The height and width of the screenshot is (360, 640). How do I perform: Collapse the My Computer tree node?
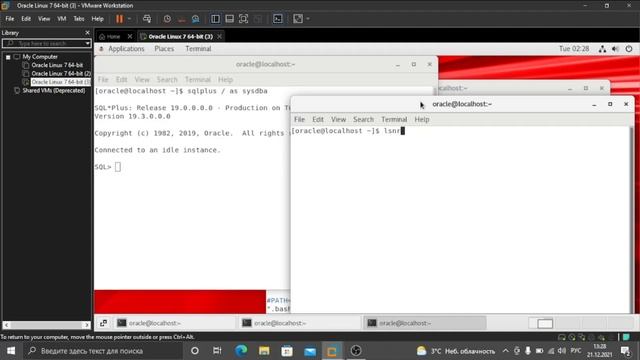pos(8,57)
